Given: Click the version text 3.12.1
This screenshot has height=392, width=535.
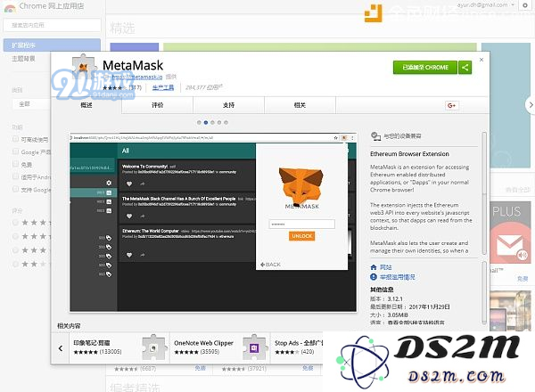Looking at the screenshot, I should click(395, 299).
